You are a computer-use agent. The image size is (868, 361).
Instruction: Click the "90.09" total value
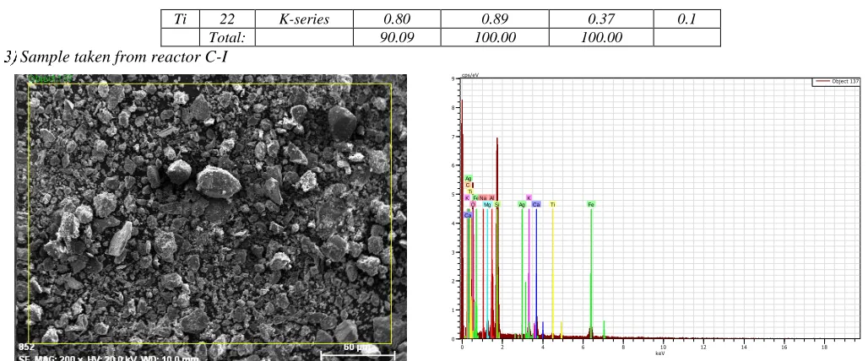tap(397, 37)
